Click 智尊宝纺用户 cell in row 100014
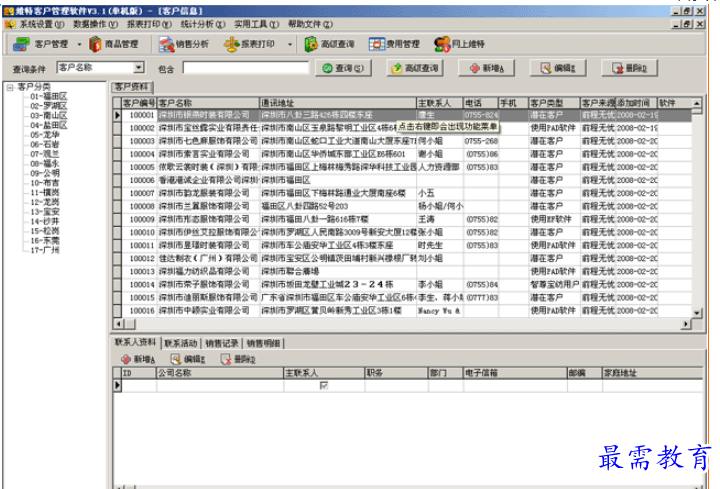 (x=554, y=285)
